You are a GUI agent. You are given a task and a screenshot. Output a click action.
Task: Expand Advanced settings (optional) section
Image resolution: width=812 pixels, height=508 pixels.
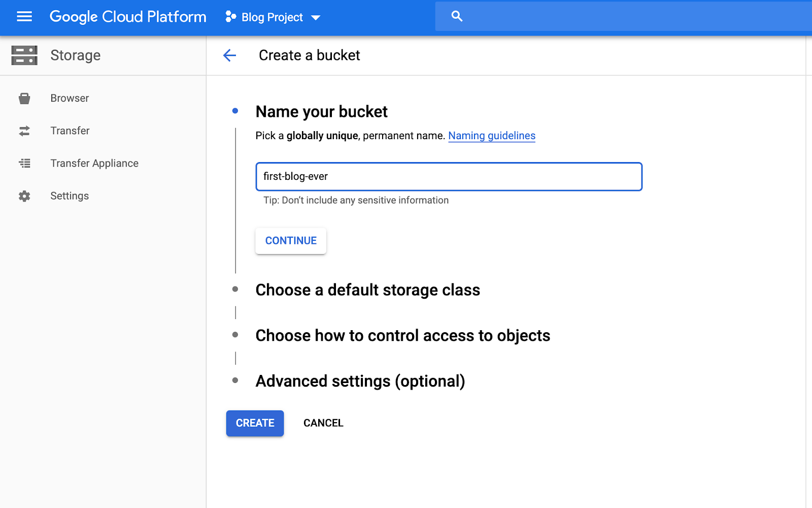pyautogui.click(x=360, y=382)
